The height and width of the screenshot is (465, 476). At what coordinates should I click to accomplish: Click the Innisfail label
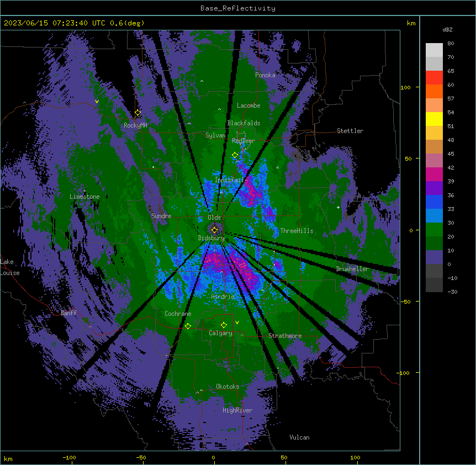point(230,180)
